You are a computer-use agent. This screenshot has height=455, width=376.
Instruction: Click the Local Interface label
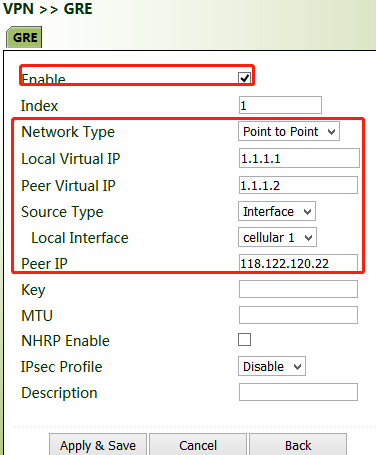(80, 238)
